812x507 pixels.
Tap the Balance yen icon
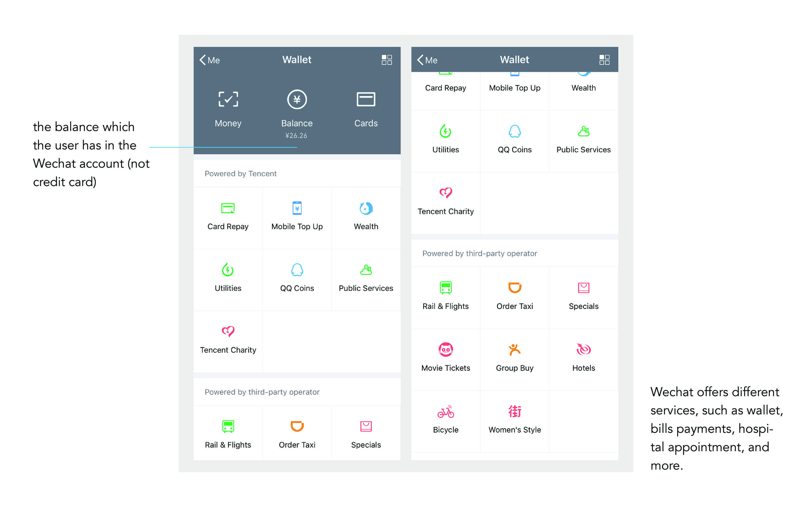click(x=297, y=99)
